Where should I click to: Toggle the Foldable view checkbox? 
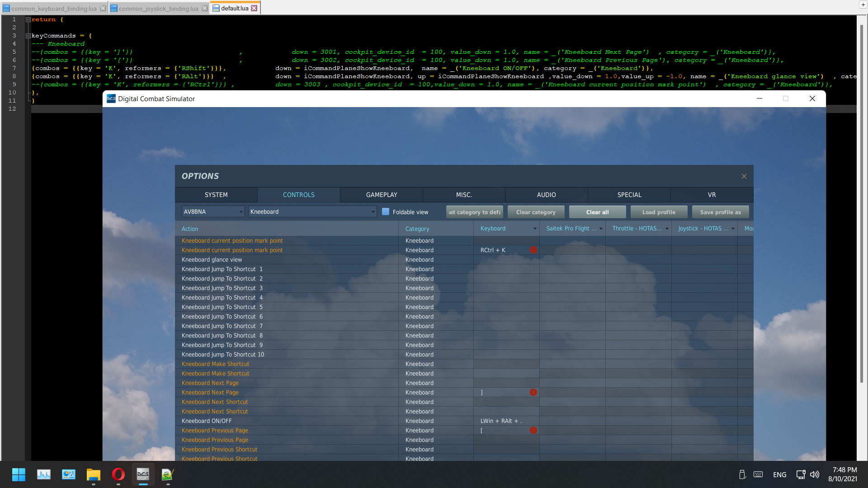click(x=386, y=211)
